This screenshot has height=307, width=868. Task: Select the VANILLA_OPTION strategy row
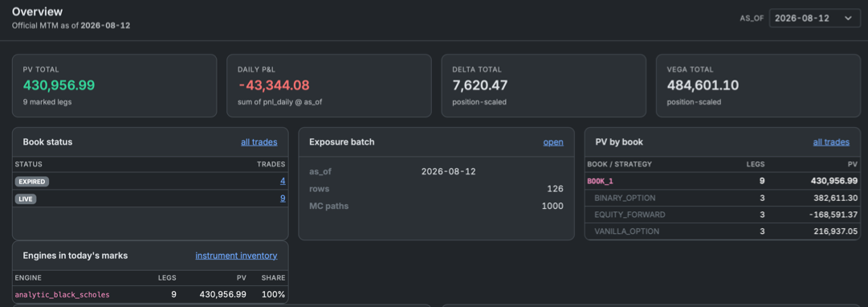coord(723,231)
